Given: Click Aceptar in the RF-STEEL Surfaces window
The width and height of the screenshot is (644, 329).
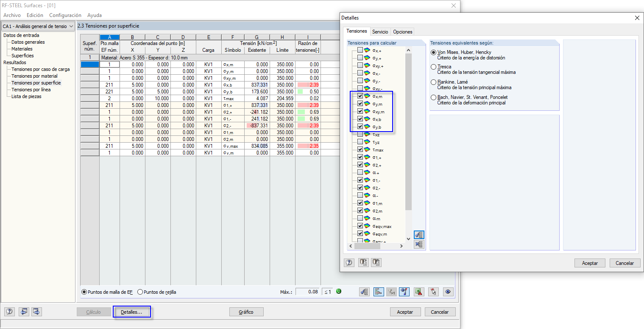Looking at the screenshot, I should point(405,312).
